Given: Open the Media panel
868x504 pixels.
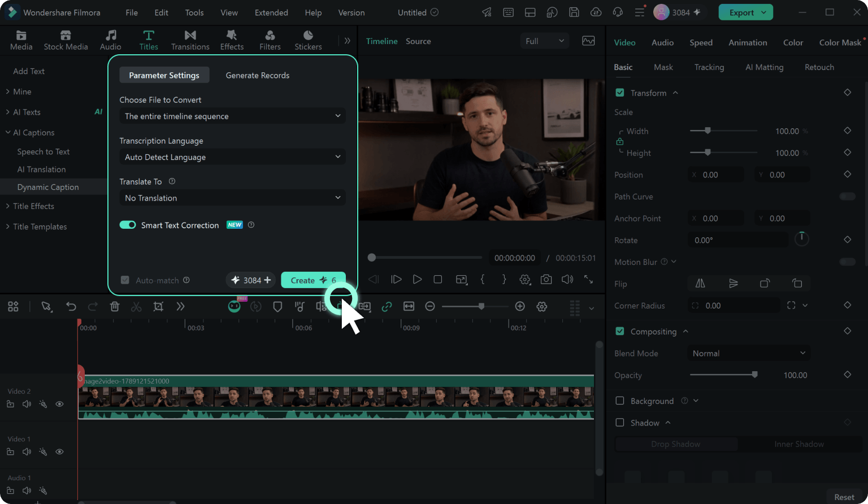Looking at the screenshot, I should point(21,41).
